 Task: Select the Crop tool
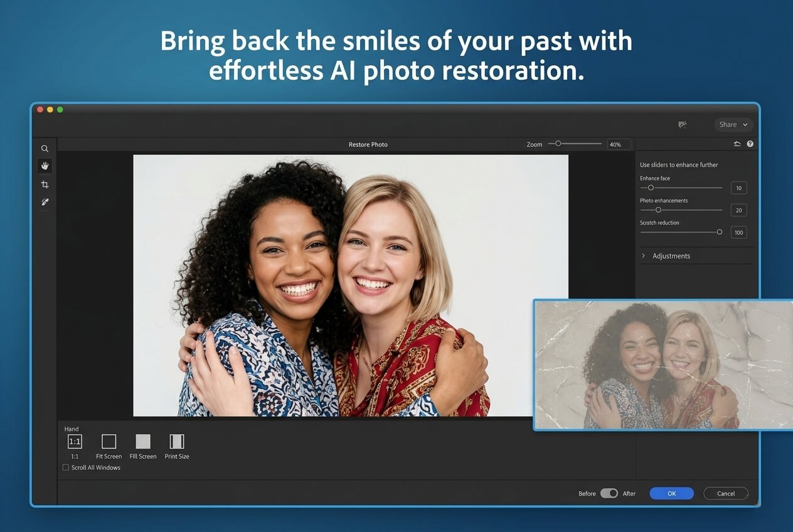click(45, 184)
